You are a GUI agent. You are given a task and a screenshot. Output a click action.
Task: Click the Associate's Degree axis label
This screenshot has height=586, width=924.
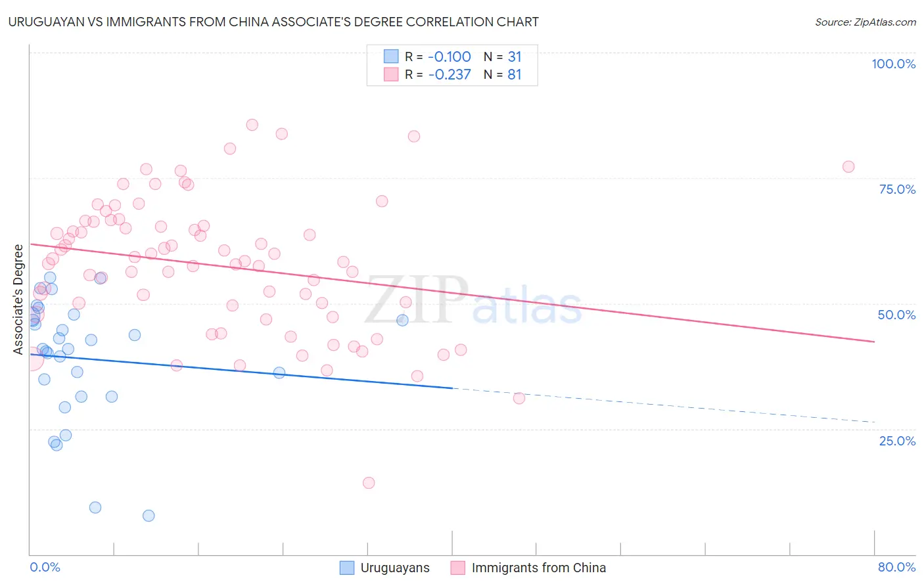(x=18, y=300)
